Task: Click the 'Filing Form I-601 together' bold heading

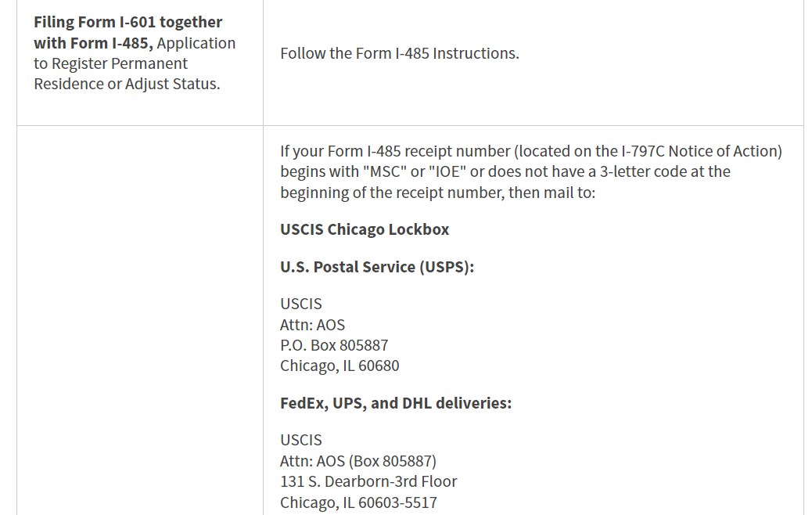Action: coord(128,22)
